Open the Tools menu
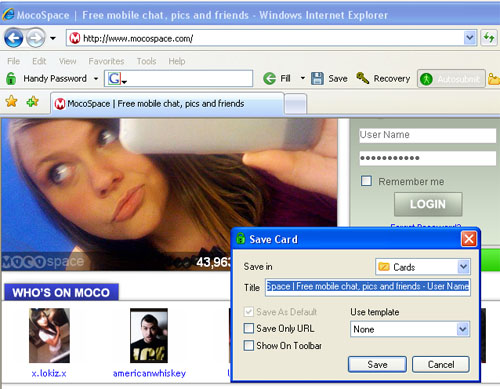This screenshot has height=389, width=500. pyautogui.click(x=146, y=61)
